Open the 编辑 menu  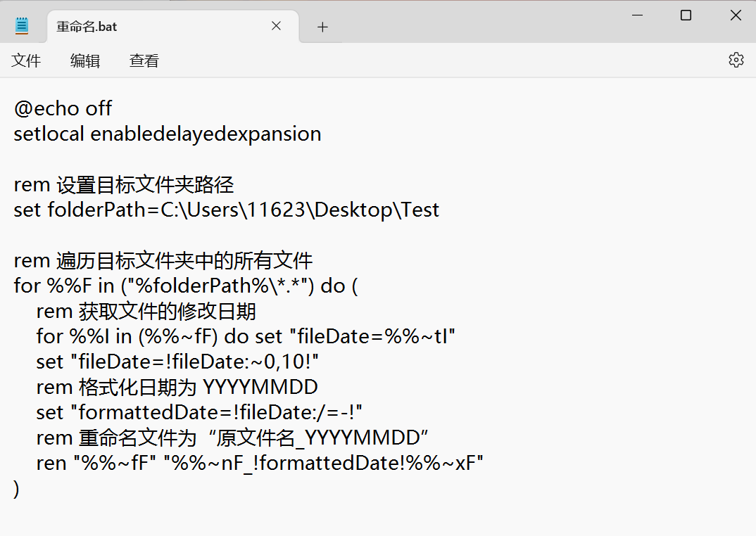pyautogui.click(x=85, y=61)
